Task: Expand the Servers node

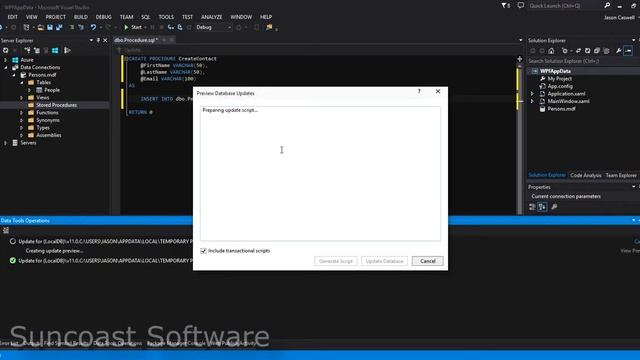Action: pos(5,143)
